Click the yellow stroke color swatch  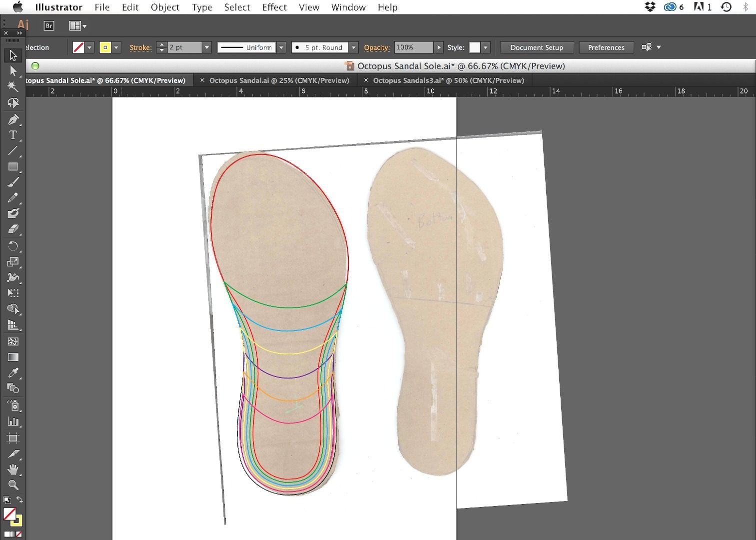[105, 47]
